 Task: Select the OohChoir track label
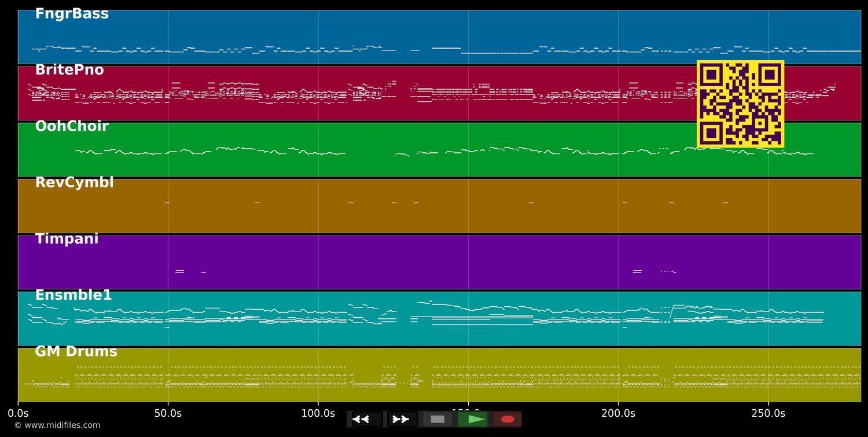[72, 126]
